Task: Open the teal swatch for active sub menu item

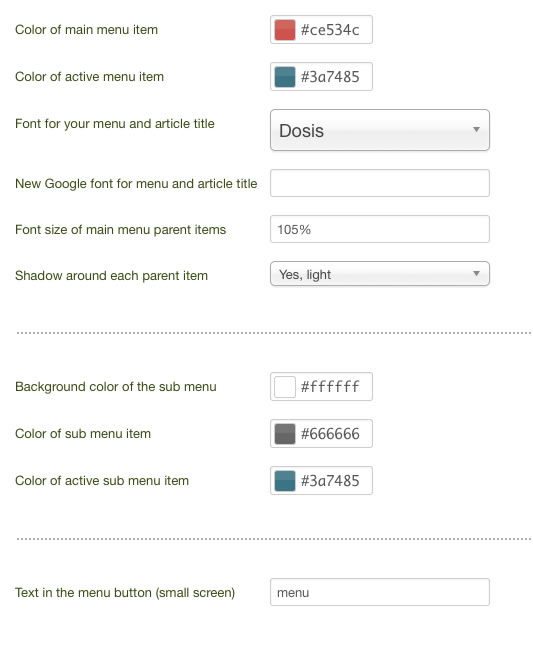Action: tap(285, 481)
